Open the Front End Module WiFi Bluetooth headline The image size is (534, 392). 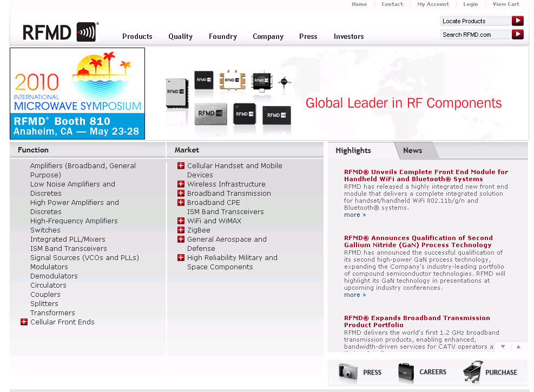pyautogui.click(x=426, y=175)
